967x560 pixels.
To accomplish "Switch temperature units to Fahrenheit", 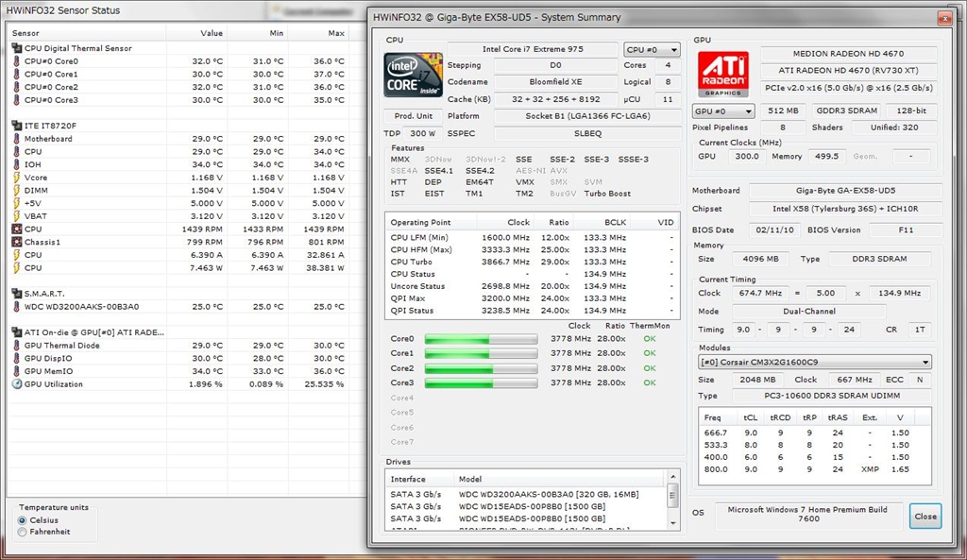I will pos(23,533).
